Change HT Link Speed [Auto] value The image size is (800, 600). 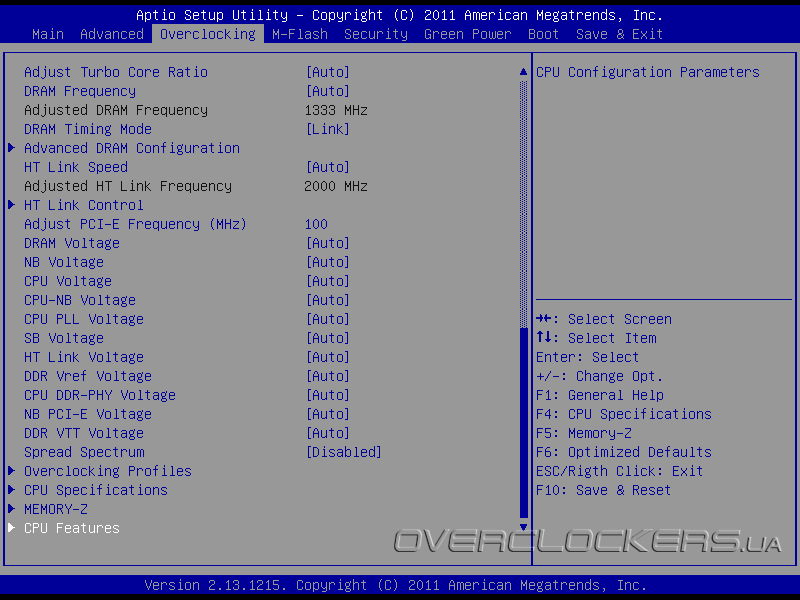click(x=328, y=167)
